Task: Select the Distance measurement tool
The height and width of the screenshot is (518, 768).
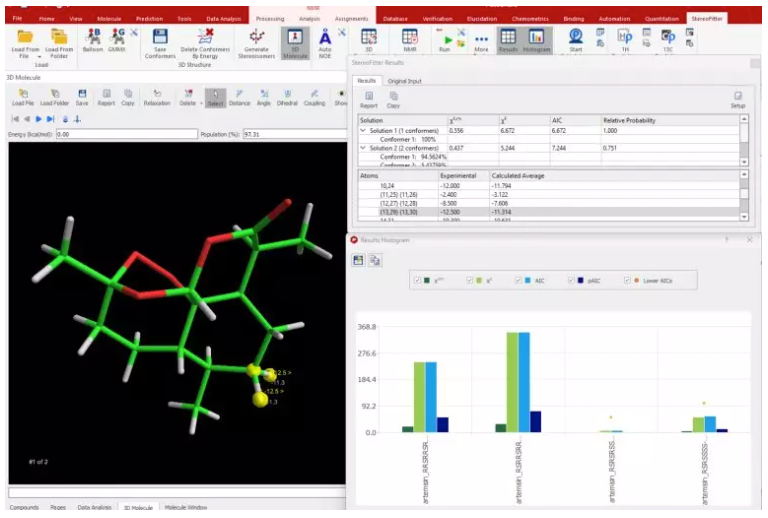Action: 239,96
